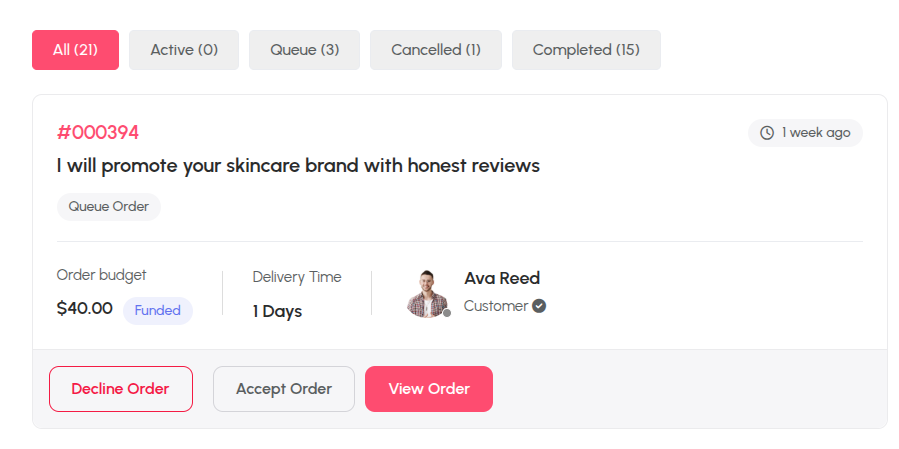The width and height of the screenshot is (899, 449).
Task: Open order number #000394 link
Action: (97, 133)
